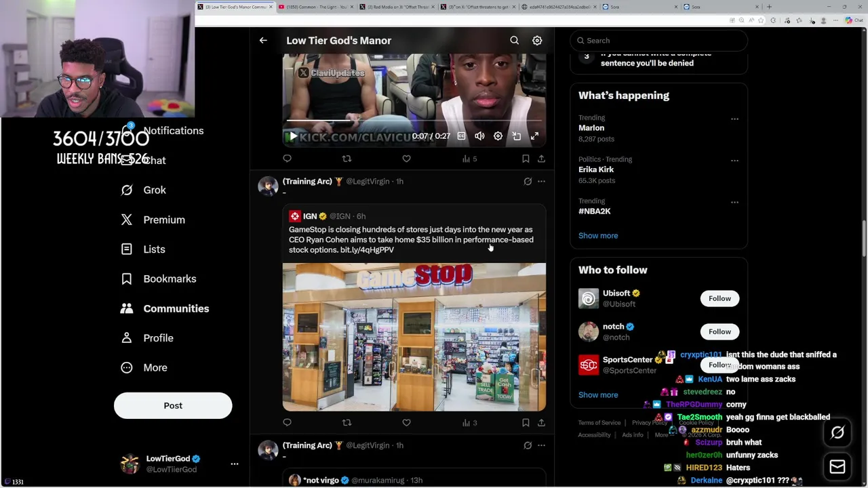The width and height of the screenshot is (868, 488).
Task: Open the GameStop storefront image
Action: pyautogui.click(x=414, y=337)
